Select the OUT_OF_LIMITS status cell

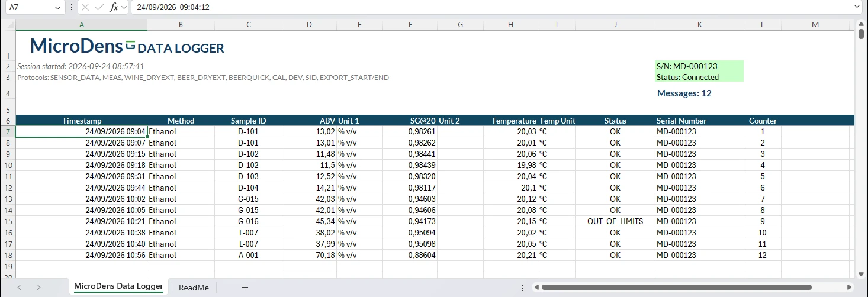(615, 221)
